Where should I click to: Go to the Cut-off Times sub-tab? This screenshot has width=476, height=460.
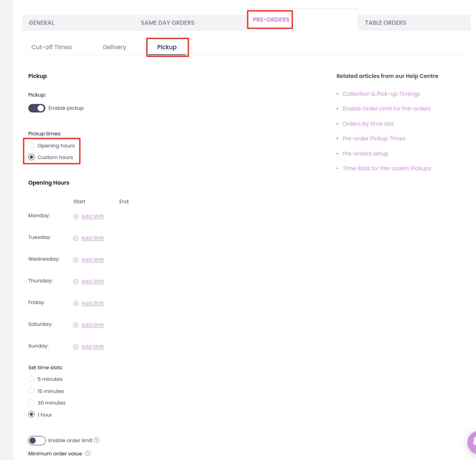[51, 47]
